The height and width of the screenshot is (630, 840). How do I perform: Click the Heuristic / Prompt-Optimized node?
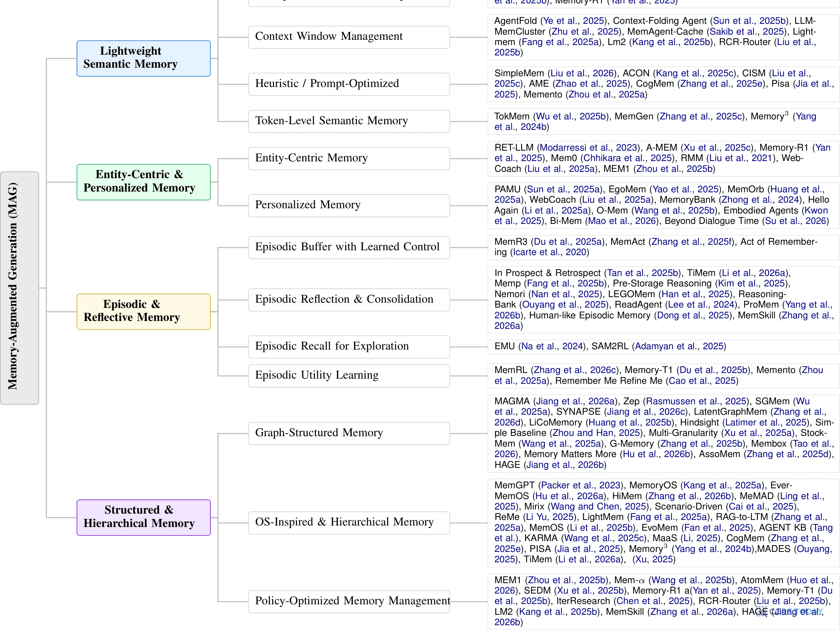pos(349,84)
